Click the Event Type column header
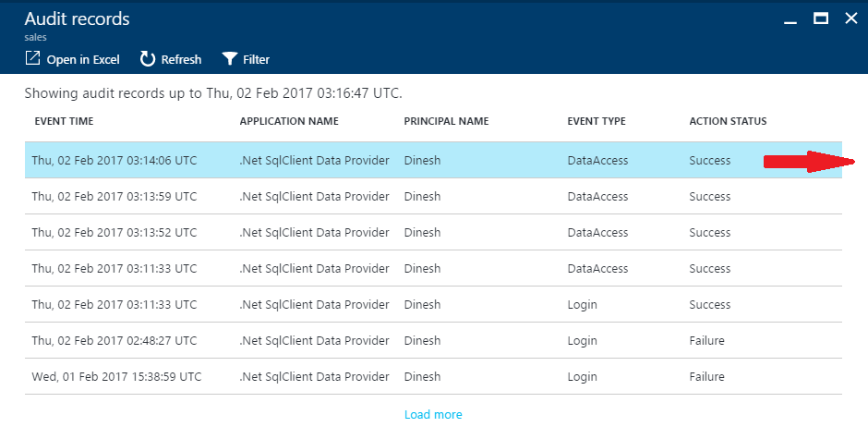 (597, 121)
